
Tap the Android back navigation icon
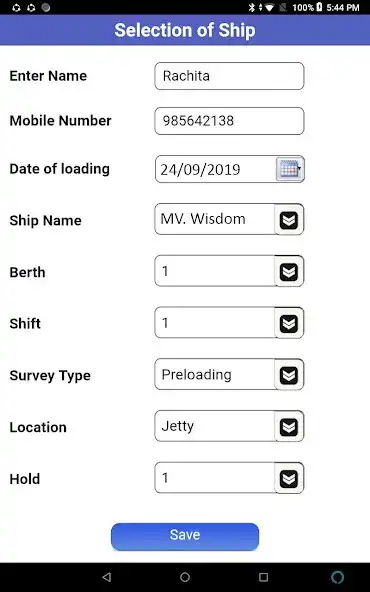(x=107, y=577)
